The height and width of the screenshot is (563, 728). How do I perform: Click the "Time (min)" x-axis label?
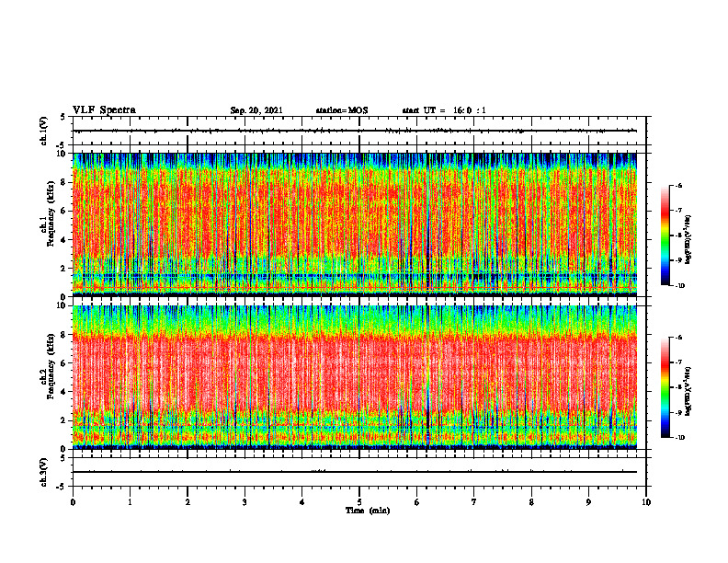(x=368, y=511)
